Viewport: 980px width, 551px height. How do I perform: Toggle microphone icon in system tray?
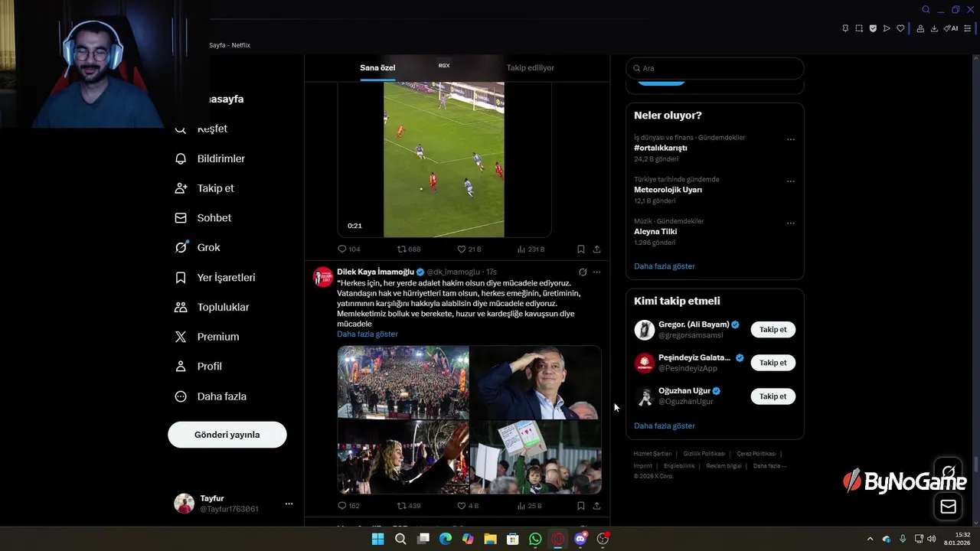pyautogui.click(x=903, y=539)
